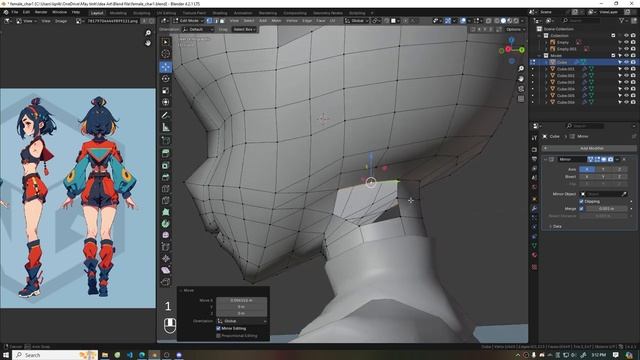
Task: Click the viewport zoom magnifier icon
Action: click(521, 69)
